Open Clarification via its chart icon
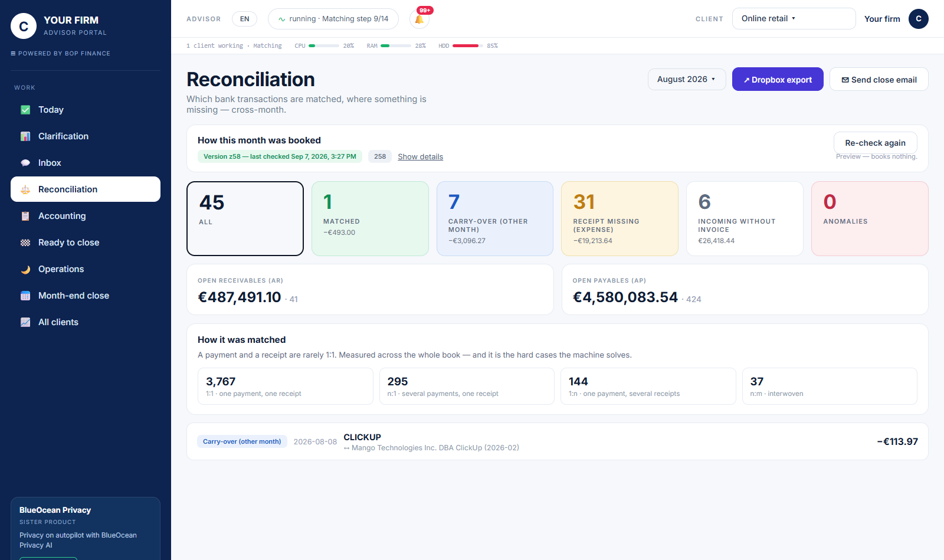Image resolution: width=944 pixels, height=560 pixels. [x=25, y=136]
